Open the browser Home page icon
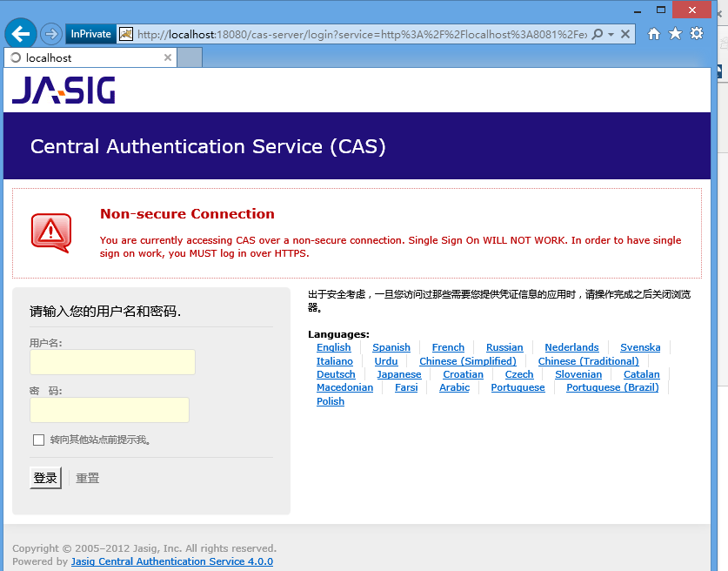This screenshot has width=728, height=571. [x=654, y=33]
